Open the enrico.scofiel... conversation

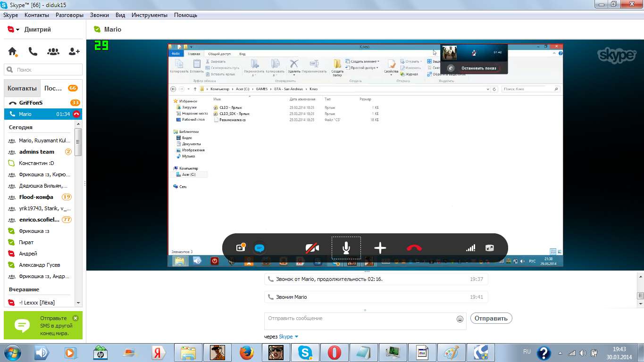(x=40, y=220)
